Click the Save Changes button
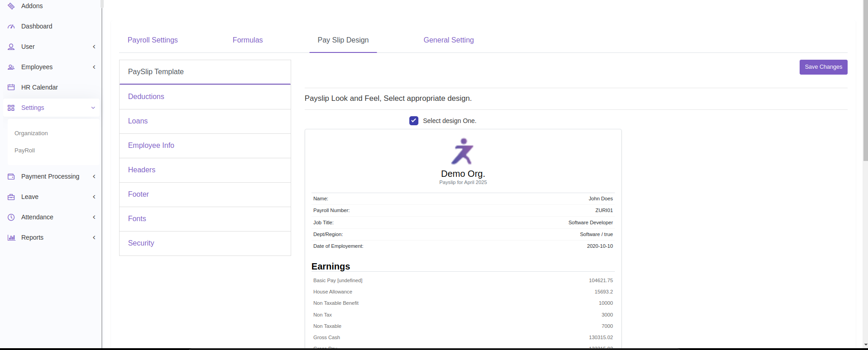Viewport: 868px width, 350px height. point(823,67)
